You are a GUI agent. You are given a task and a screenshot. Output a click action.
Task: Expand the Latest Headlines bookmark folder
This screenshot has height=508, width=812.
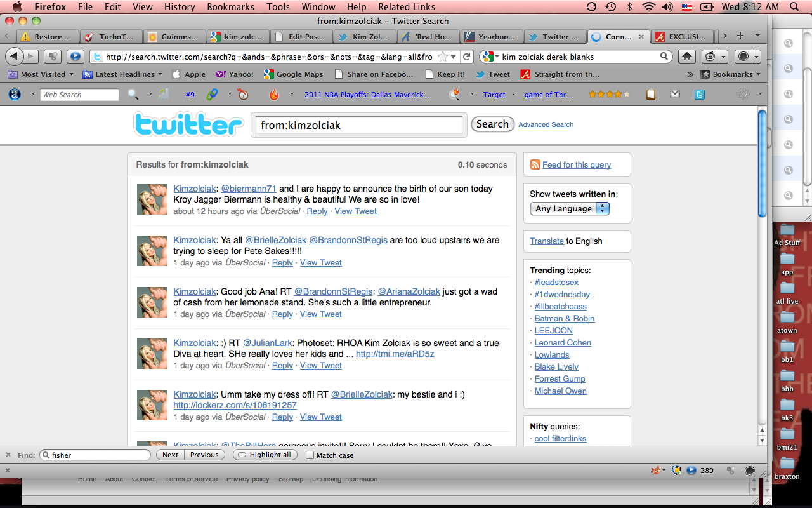tap(122, 74)
